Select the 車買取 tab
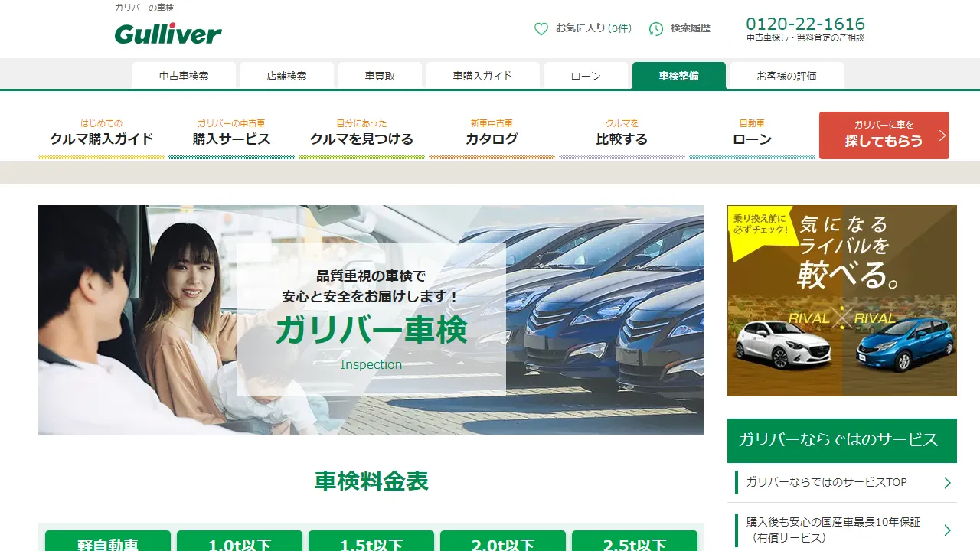Image resolution: width=980 pixels, height=551 pixels. [x=379, y=75]
